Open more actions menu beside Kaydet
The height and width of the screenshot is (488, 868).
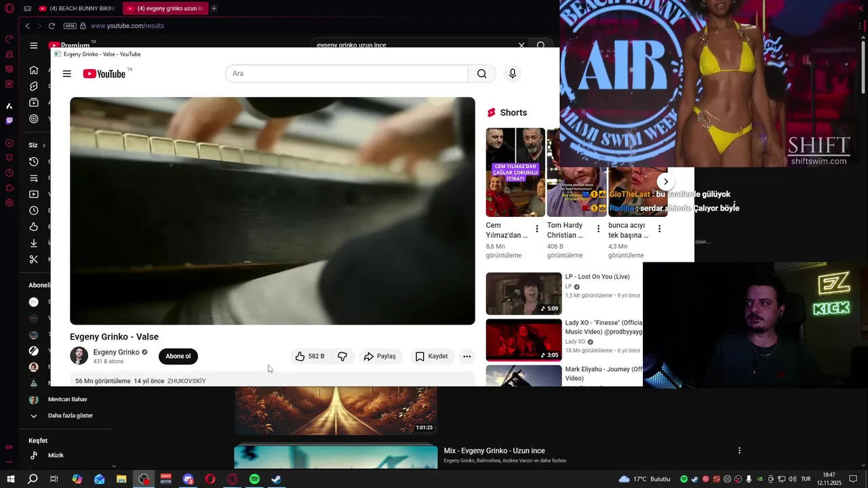467,356
